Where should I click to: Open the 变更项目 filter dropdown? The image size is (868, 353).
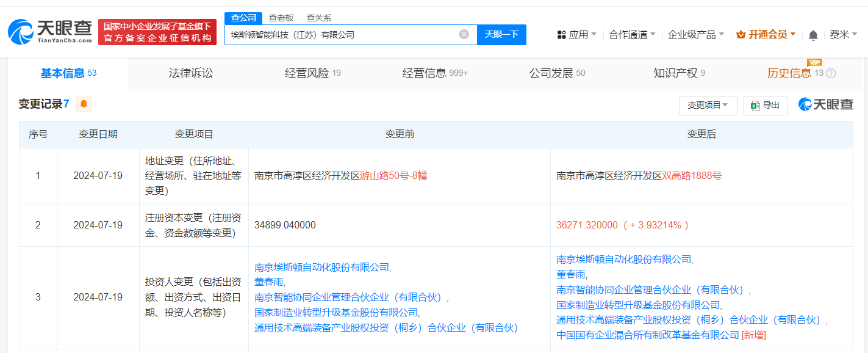pyautogui.click(x=708, y=105)
